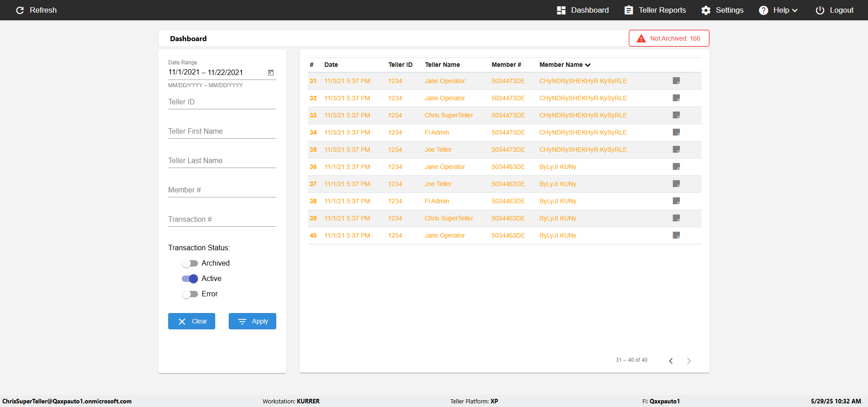Open the note icon for row 35

pos(676,150)
